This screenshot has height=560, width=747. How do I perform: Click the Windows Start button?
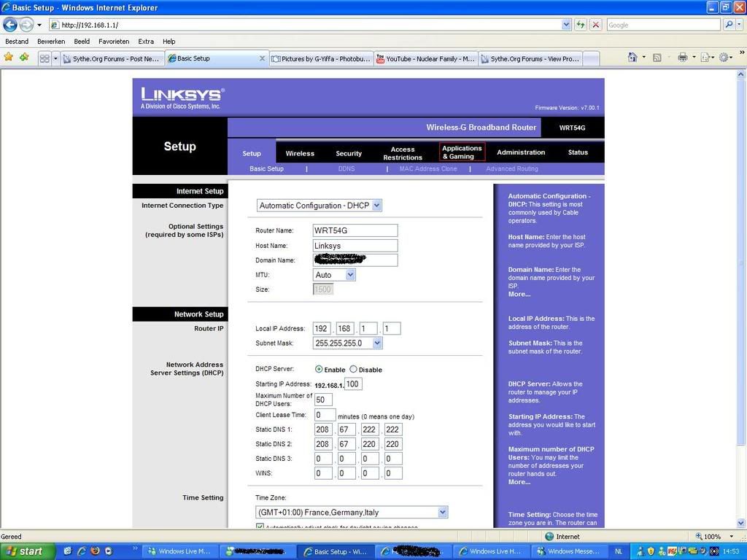tap(27, 551)
